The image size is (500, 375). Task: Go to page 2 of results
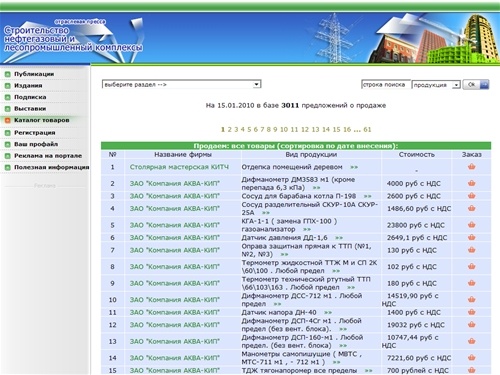pos(230,129)
